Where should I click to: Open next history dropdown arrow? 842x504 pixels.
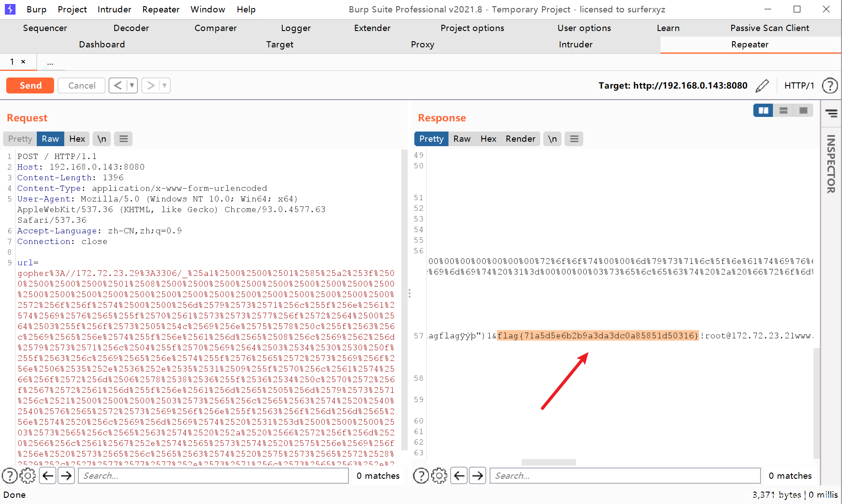(165, 85)
